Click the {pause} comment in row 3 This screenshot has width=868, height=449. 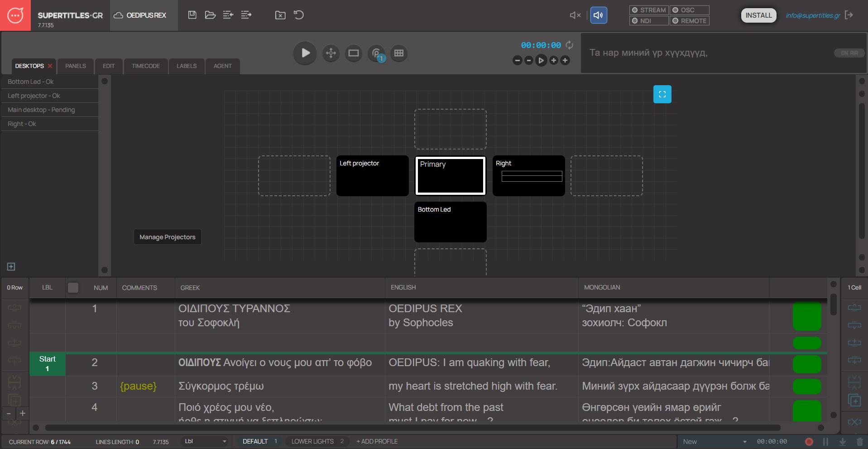[138, 386]
